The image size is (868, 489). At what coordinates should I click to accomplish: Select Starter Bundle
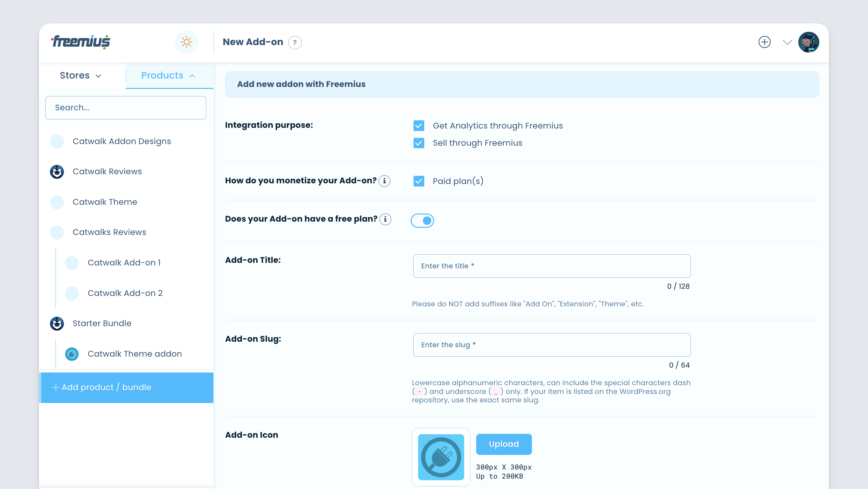pos(127,324)
